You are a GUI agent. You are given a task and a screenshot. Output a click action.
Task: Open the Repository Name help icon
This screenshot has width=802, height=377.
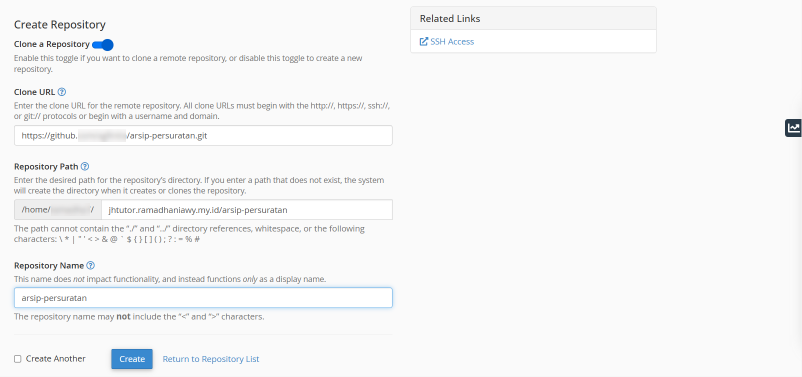[x=91, y=265]
